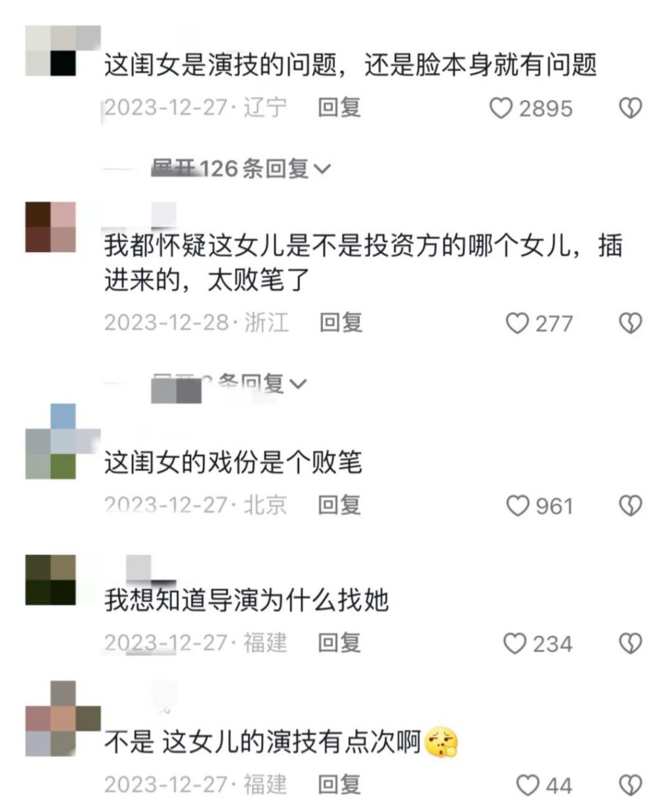Tap broken heart on 浙江 comment
672x807 pixels.
[x=631, y=323]
